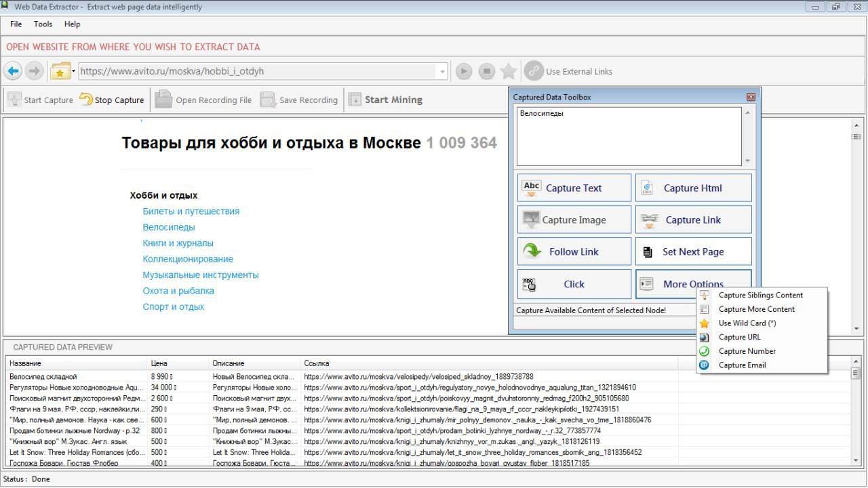The width and height of the screenshot is (868, 488).
Task: Open the Спорт и отдых link
Action: click(173, 306)
